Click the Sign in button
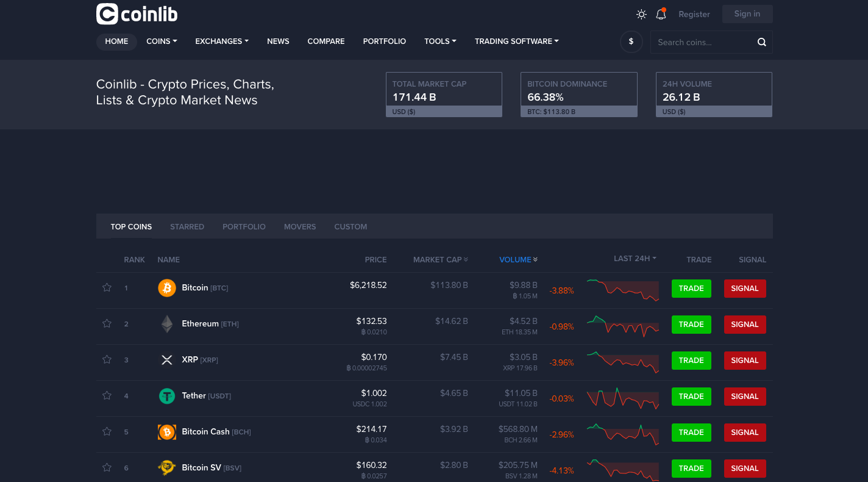The width and height of the screenshot is (868, 482). point(747,14)
